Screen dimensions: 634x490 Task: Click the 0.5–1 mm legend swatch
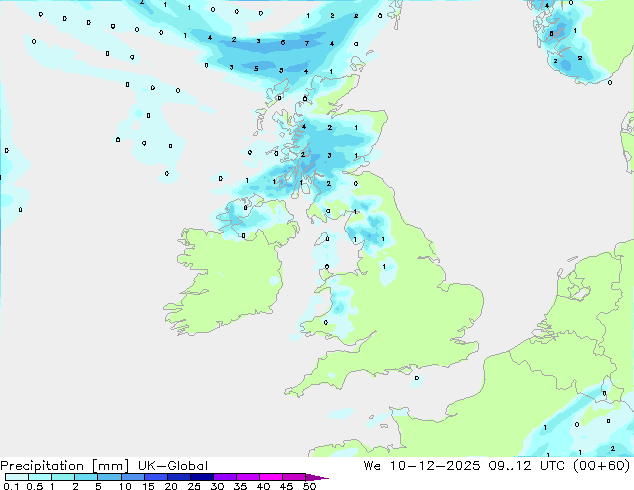click(x=40, y=477)
